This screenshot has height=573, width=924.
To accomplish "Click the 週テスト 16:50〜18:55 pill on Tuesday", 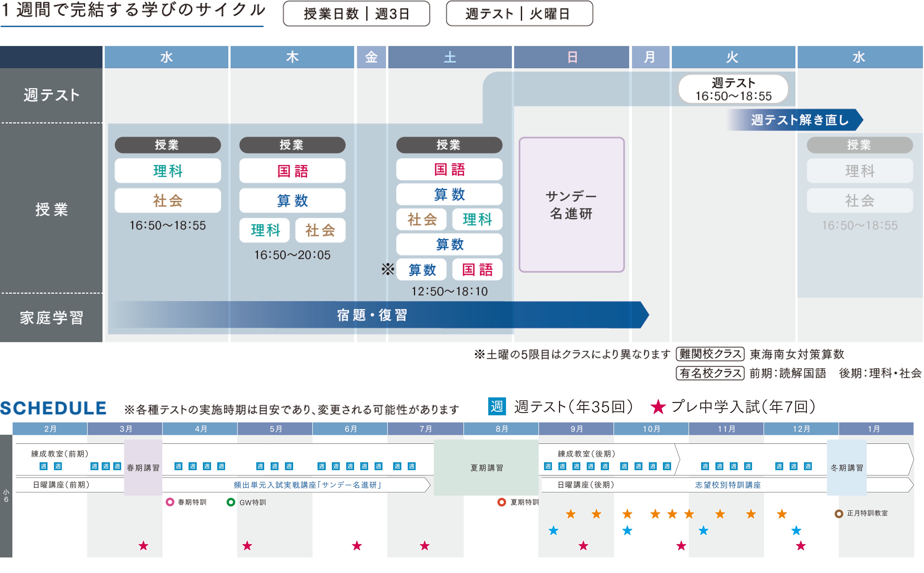I will click(733, 89).
